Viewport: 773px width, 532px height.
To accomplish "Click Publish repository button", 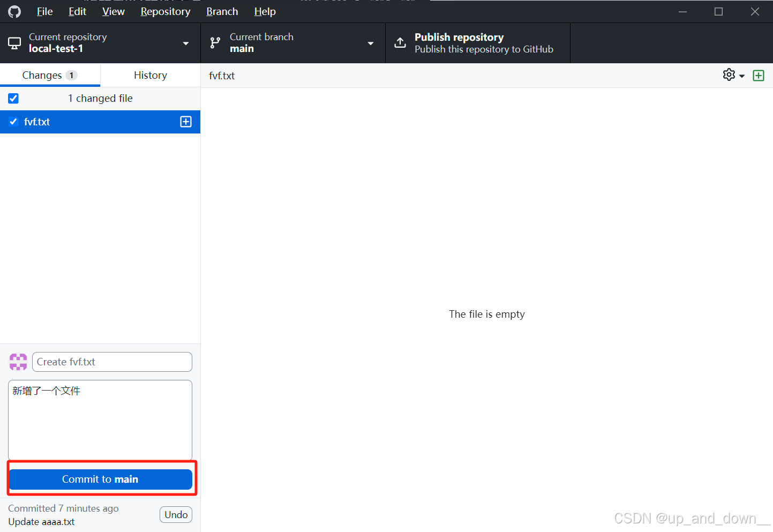I will [478, 43].
